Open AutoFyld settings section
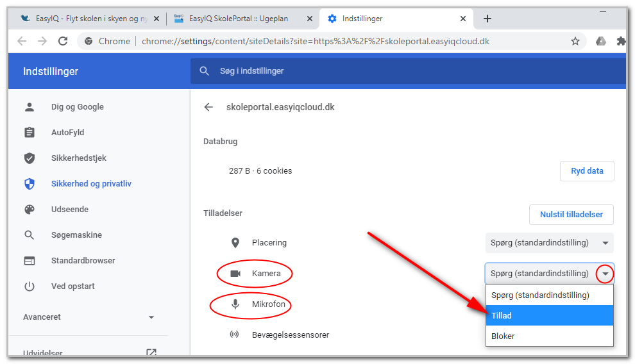 point(67,132)
